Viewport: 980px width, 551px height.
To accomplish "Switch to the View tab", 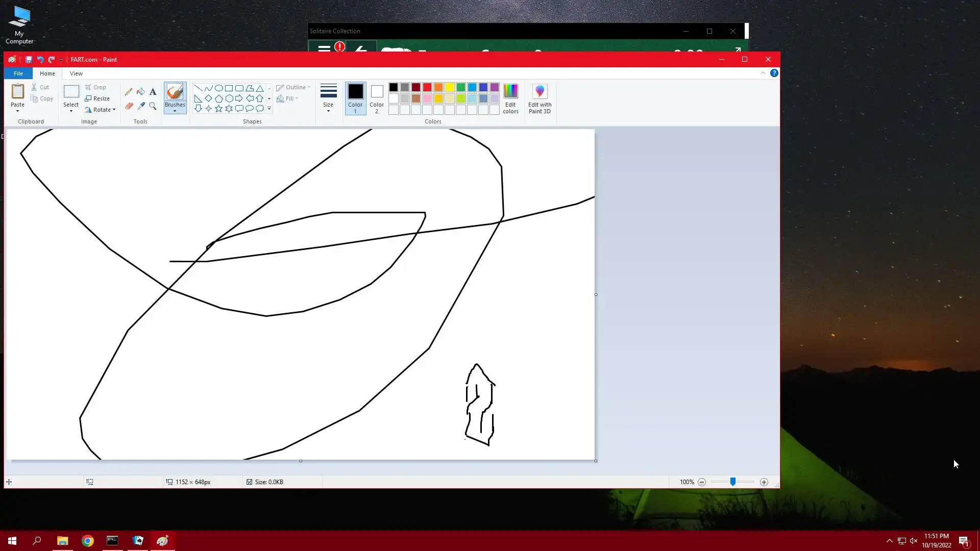I will [x=76, y=73].
